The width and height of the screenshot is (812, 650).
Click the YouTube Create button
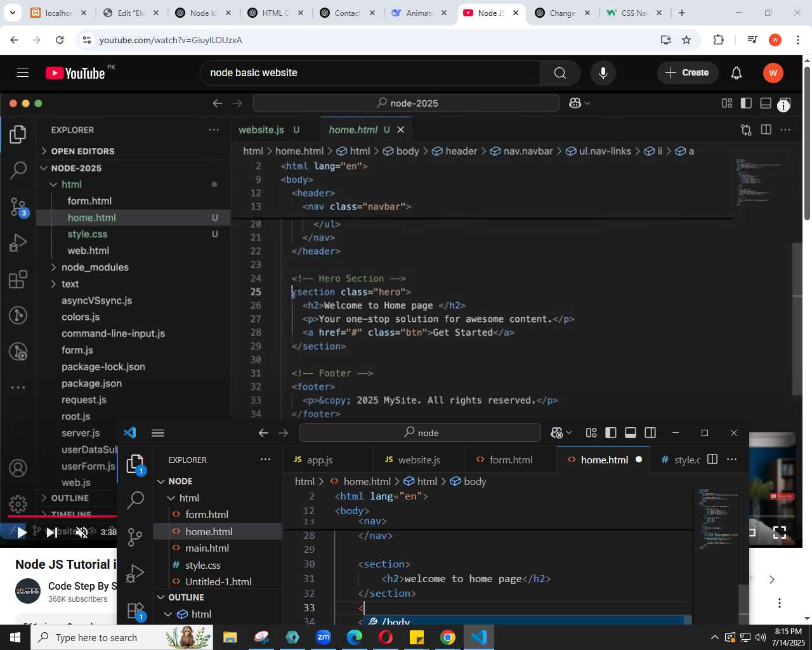pyautogui.click(x=688, y=72)
